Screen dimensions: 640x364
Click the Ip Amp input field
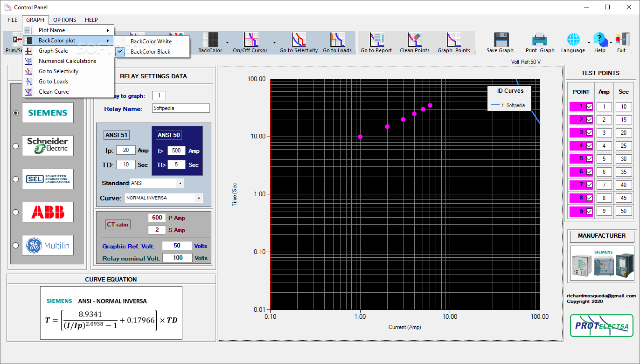126,151
